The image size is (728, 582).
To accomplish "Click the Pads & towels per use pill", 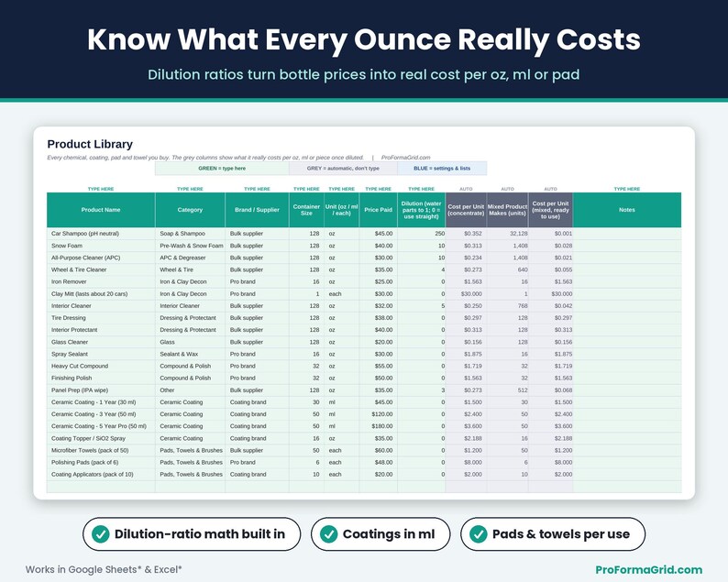I will pyautogui.click(x=553, y=534).
